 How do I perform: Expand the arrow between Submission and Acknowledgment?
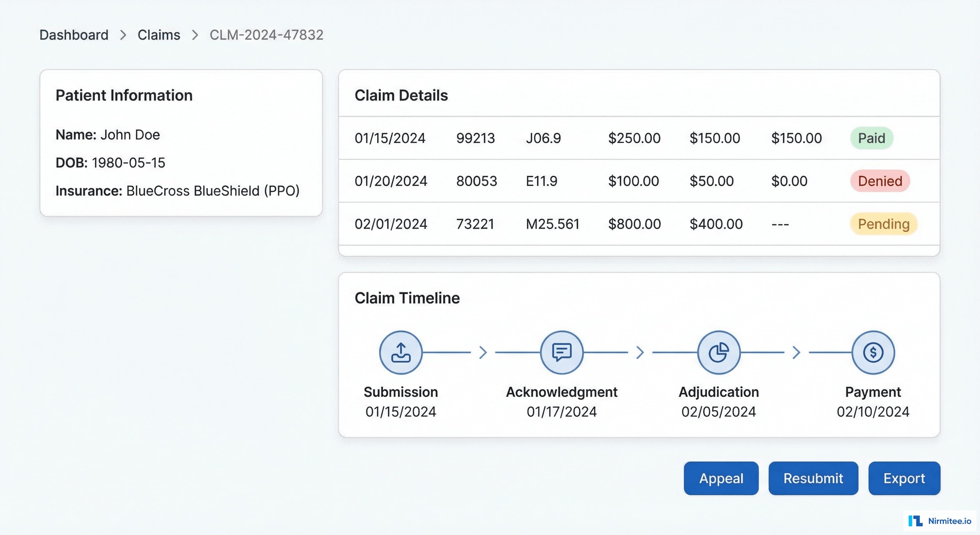point(483,352)
